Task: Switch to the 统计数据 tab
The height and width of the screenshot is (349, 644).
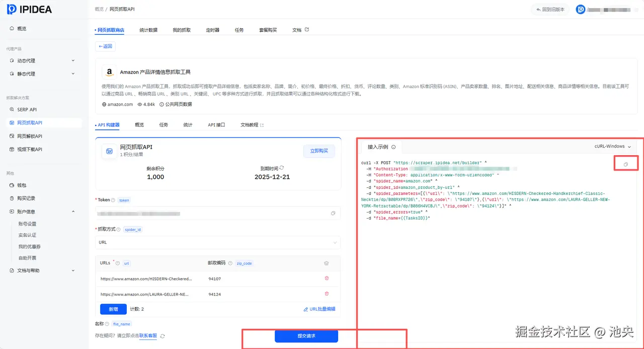Action: (x=148, y=30)
